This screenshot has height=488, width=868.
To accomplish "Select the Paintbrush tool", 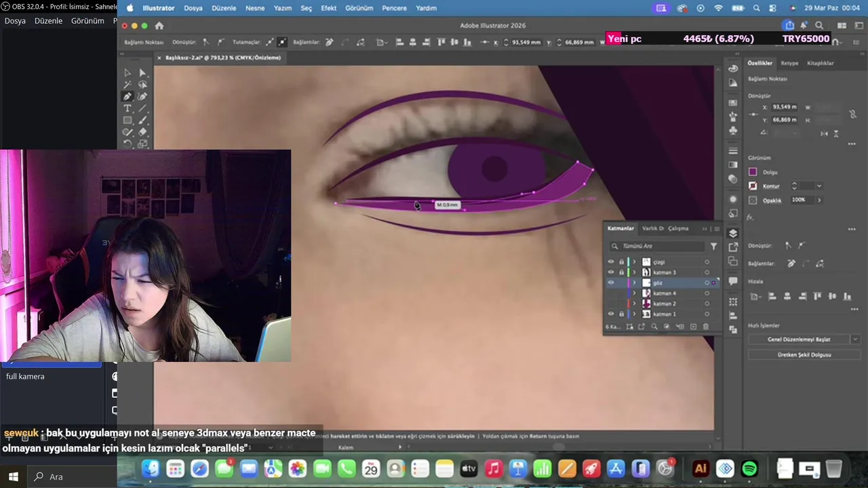I will coord(142,120).
